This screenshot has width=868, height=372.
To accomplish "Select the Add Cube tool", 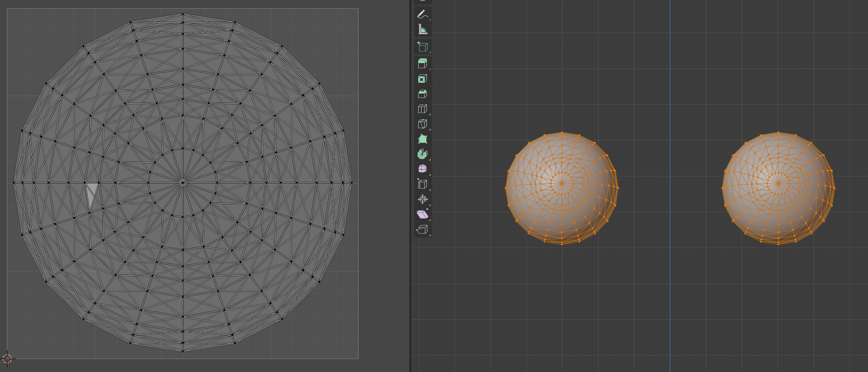I will (x=423, y=47).
